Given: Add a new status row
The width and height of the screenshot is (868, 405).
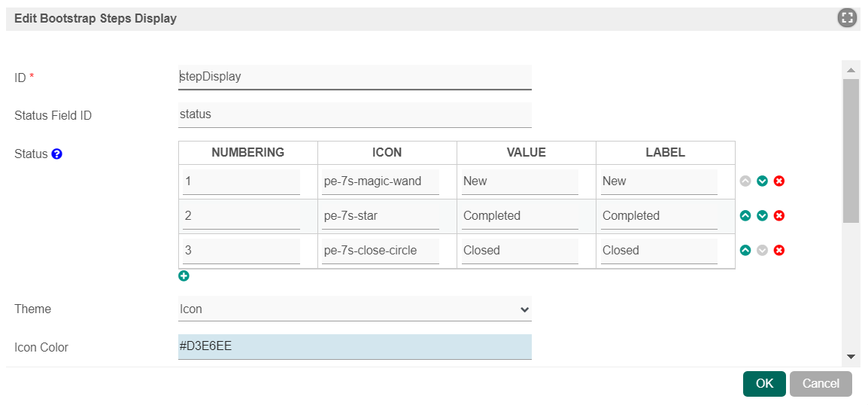Looking at the screenshot, I should tap(184, 276).
